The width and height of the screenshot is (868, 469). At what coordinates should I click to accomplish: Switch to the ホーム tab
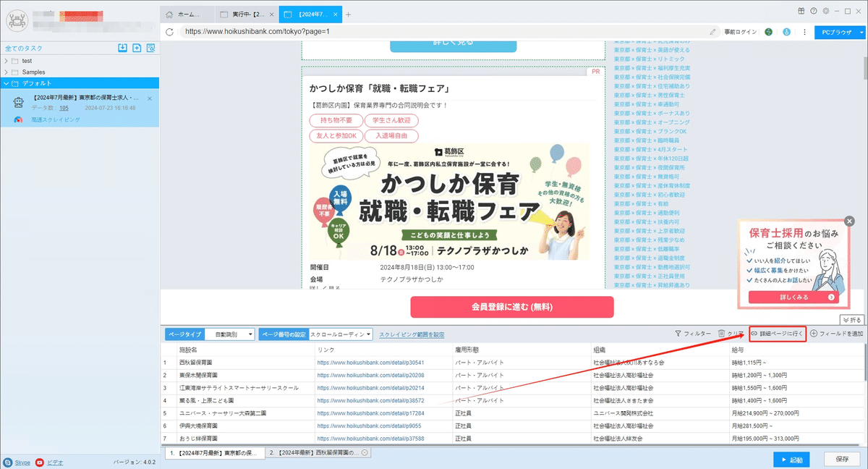[187, 14]
